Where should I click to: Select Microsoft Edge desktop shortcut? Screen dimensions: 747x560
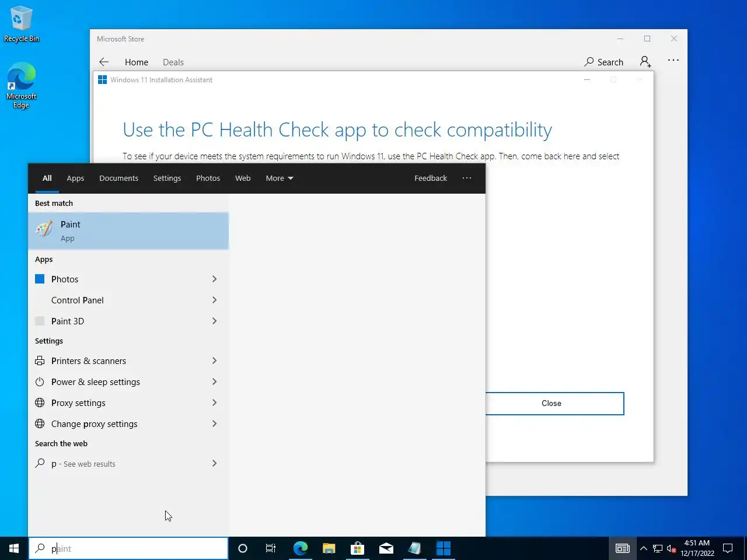click(21, 86)
